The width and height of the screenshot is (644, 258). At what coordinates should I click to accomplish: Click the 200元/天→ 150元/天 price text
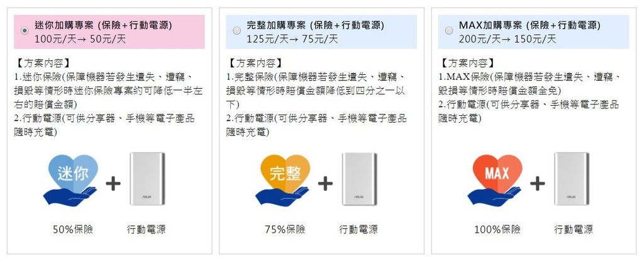(x=508, y=39)
